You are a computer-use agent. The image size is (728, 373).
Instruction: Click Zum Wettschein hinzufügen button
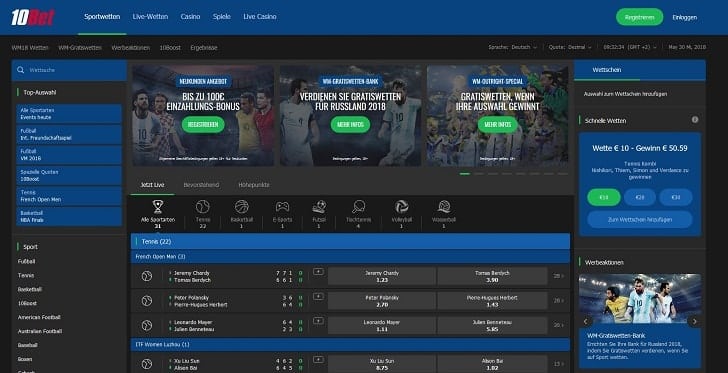tap(640, 219)
